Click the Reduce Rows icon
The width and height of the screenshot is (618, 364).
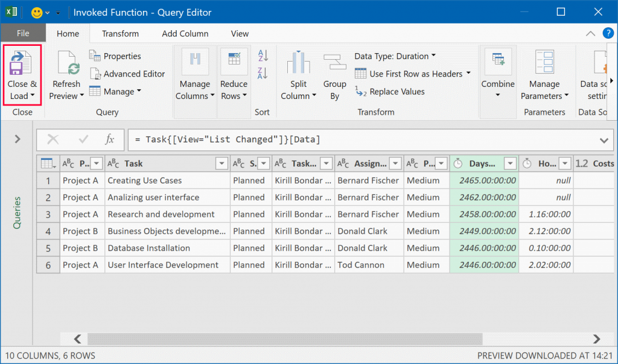point(234,61)
